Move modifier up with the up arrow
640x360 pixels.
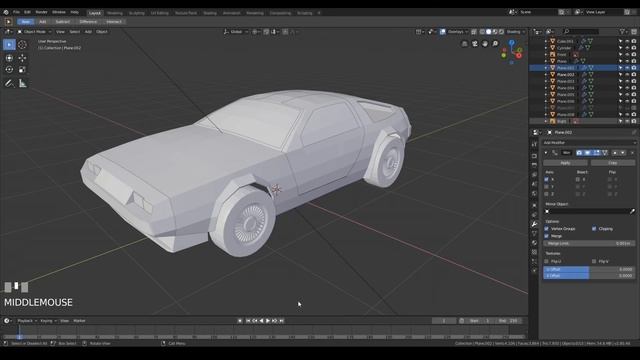[615, 153]
